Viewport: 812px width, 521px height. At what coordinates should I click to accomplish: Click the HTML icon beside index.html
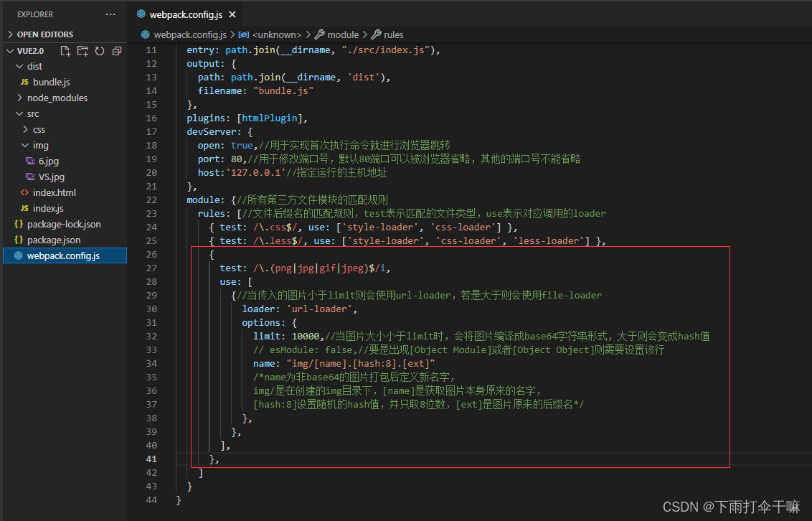(x=24, y=192)
